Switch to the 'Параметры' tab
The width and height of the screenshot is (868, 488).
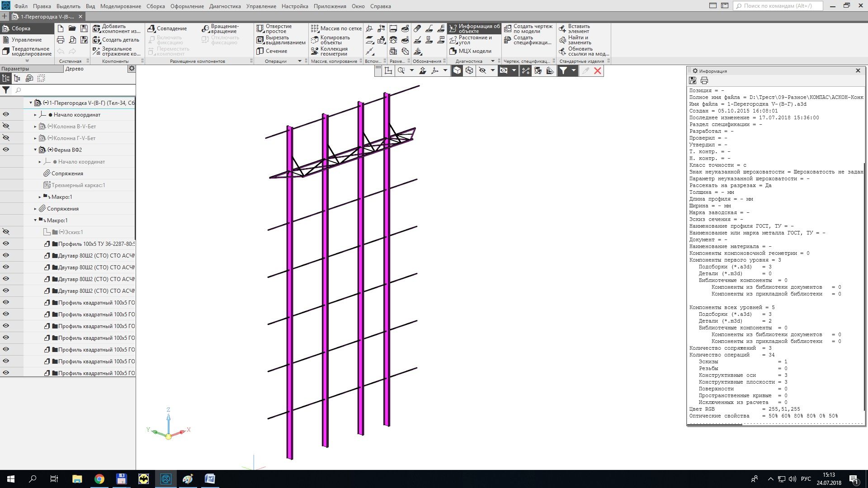(15, 69)
